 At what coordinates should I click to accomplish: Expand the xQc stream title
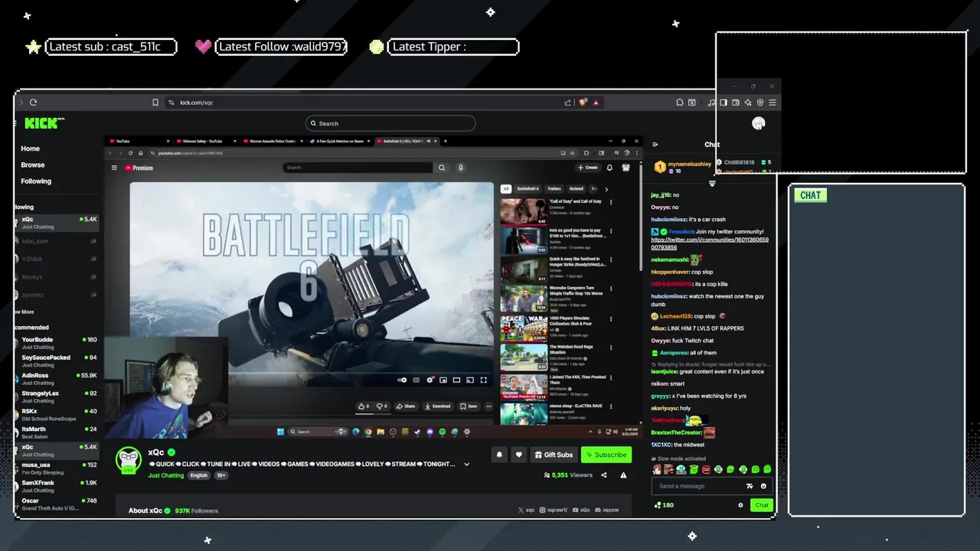[466, 465]
